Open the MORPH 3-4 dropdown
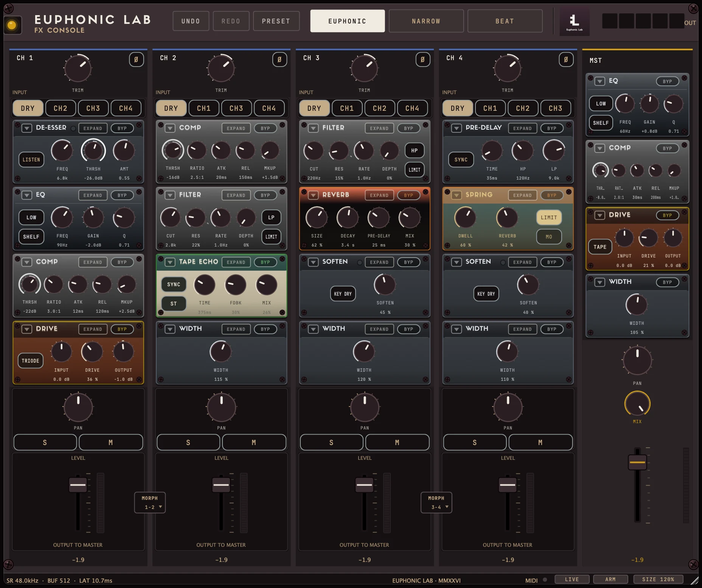Screen dimensions: 702x588 [x=436, y=503]
